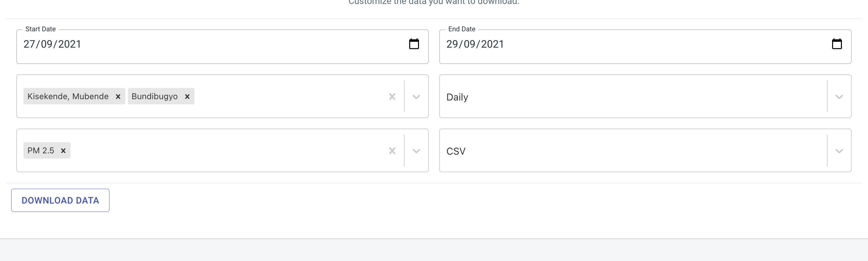868x261 pixels.
Task: Expand the sites selection dropdown
Action: (x=416, y=96)
